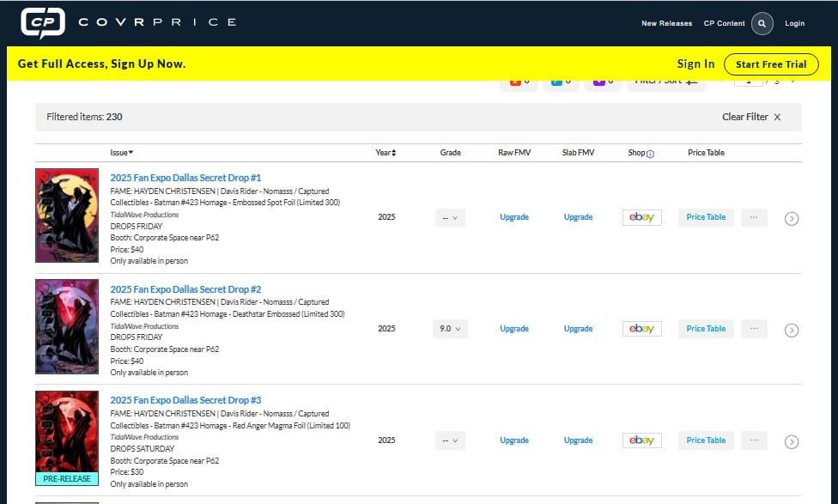Open details arrow for Secret Drop #1
838x504 pixels.
pos(792,218)
